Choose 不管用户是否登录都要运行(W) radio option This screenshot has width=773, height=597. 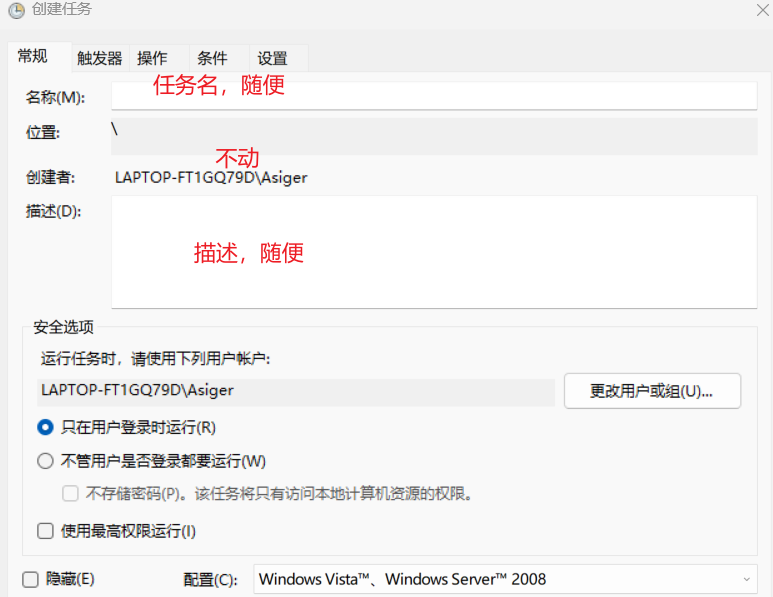(x=45, y=461)
